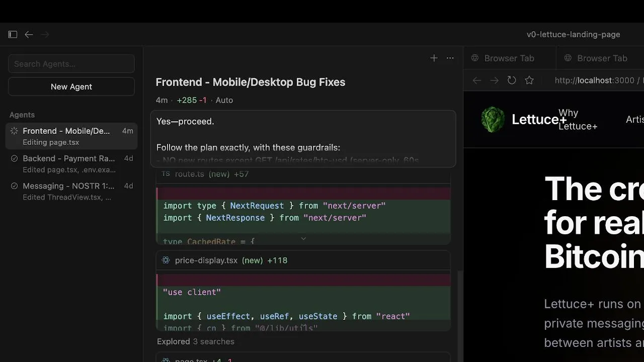644x362 pixels.
Task: Switch to the first Browser Tab
Action: click(x=510, y=58)
